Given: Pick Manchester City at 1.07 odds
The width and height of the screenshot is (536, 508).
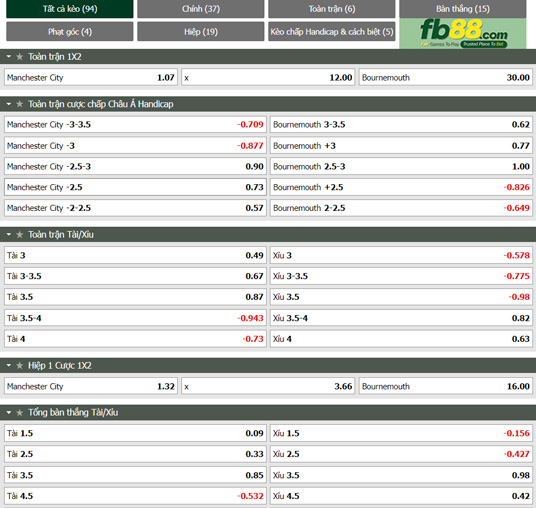Looking at the screenshot, I should point(91,78).
